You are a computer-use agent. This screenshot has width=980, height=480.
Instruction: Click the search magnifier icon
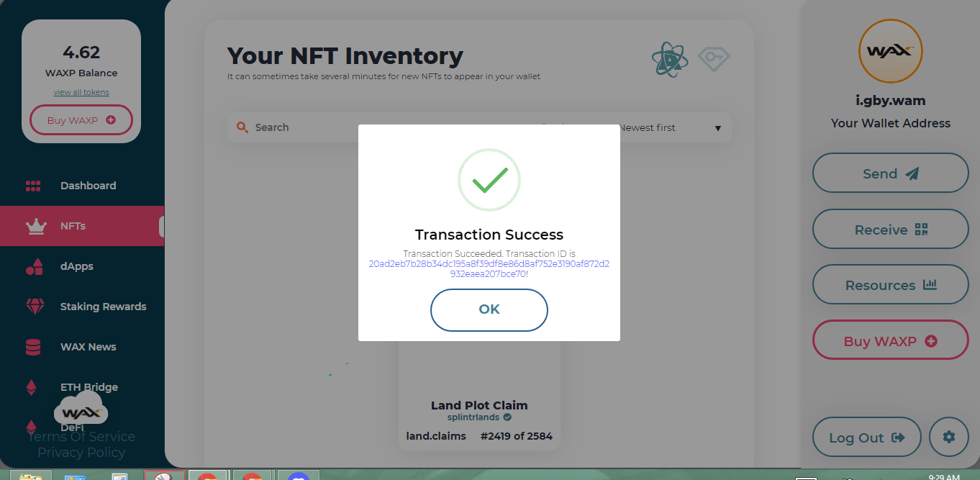click(x=242, y=127)
